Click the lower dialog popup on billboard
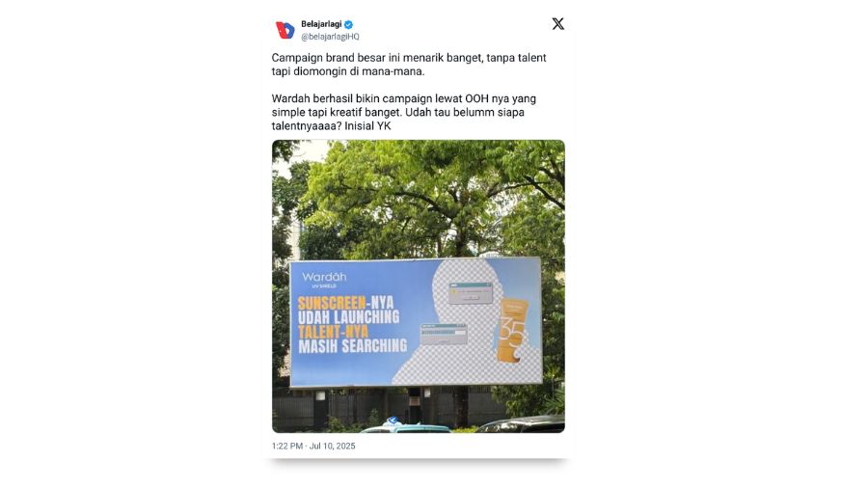The width and height of the screenshot is (868, 488). coord(444,334)
